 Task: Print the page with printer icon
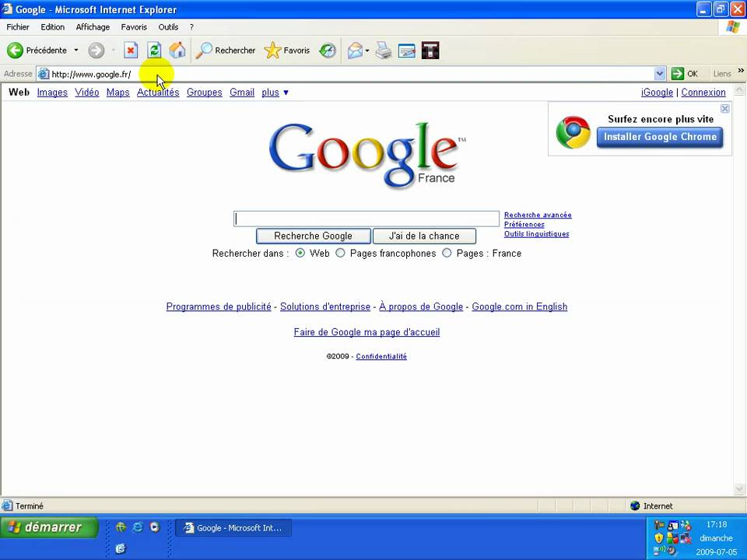click(384, 50)
